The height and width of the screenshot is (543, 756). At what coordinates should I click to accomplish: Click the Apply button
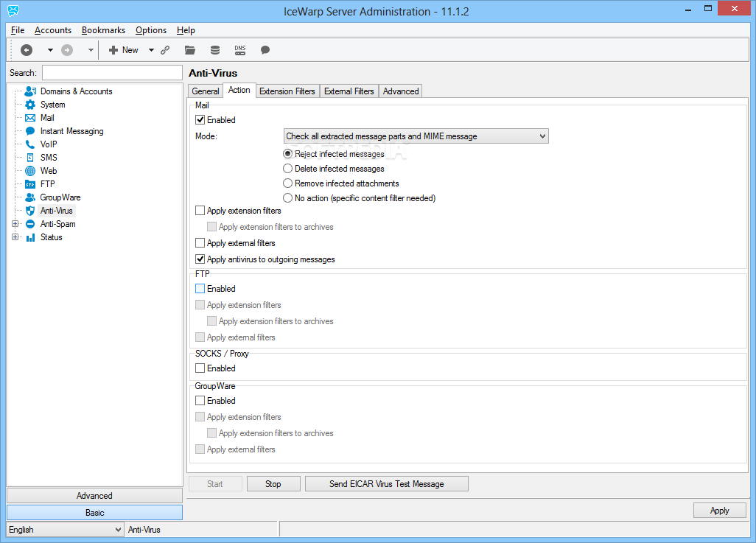point(720,511)
